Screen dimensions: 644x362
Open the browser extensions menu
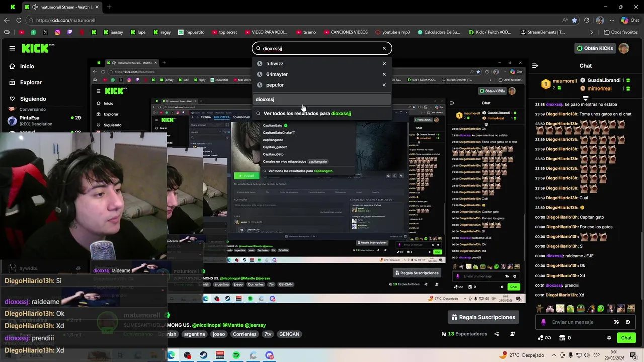click(x=587, y=20)
